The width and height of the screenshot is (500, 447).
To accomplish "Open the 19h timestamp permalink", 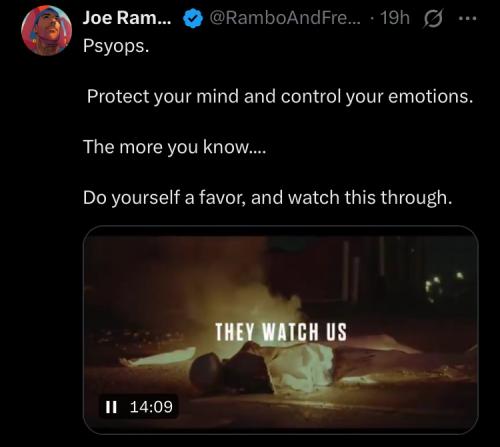I will pos(395,18).
